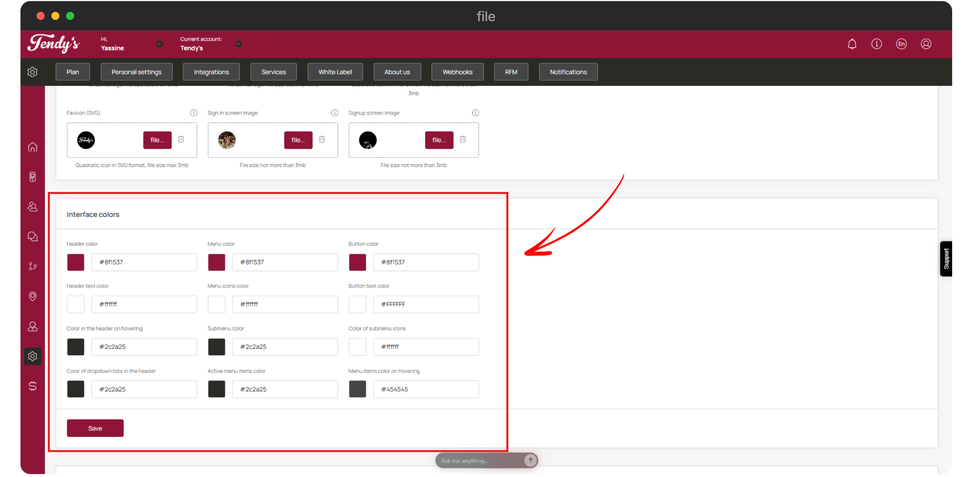Open the White Label tab

click(x=335, y=72)
